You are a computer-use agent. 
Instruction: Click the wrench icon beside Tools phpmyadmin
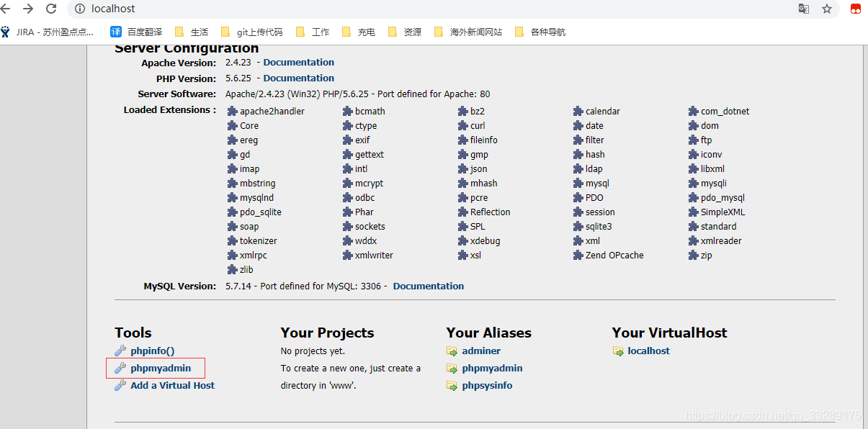(x=120, y=368)
